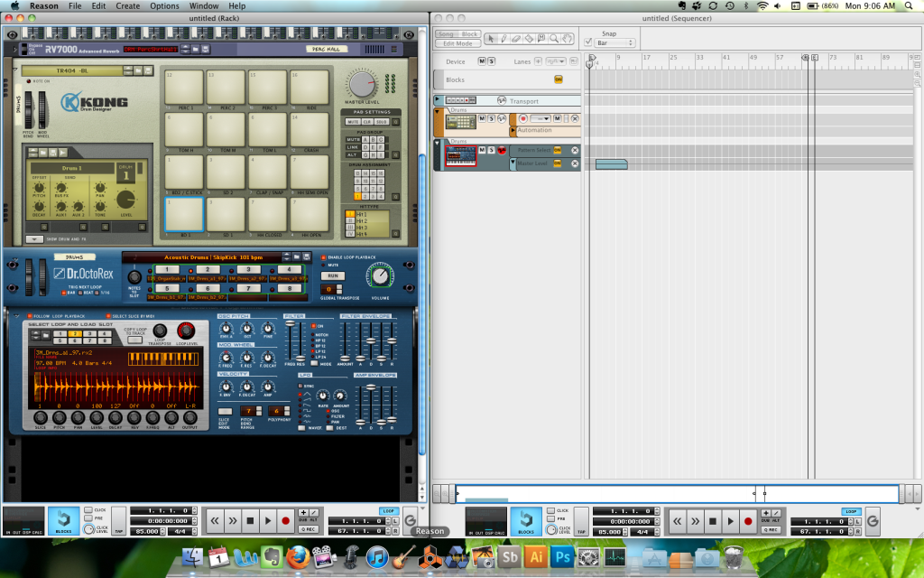Add a new lane with the plus icon
924x578 pixels.
[538, 61]
